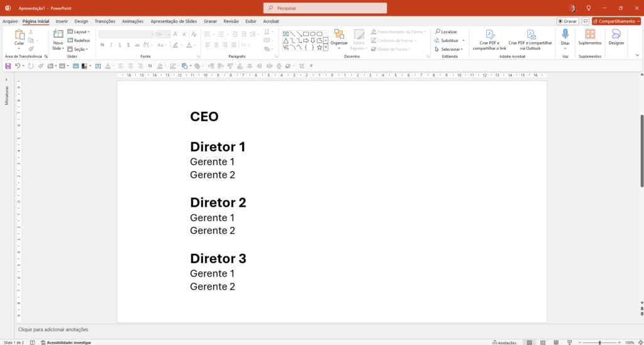Click the Gravar button at top right

pyautogui.click(x=567, y=21)
